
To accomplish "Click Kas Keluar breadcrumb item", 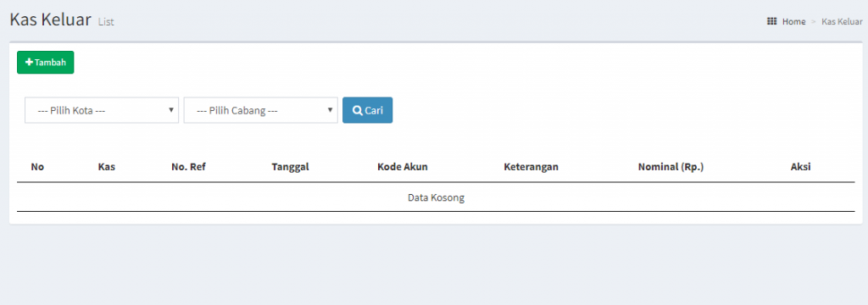I will [842, 21].
